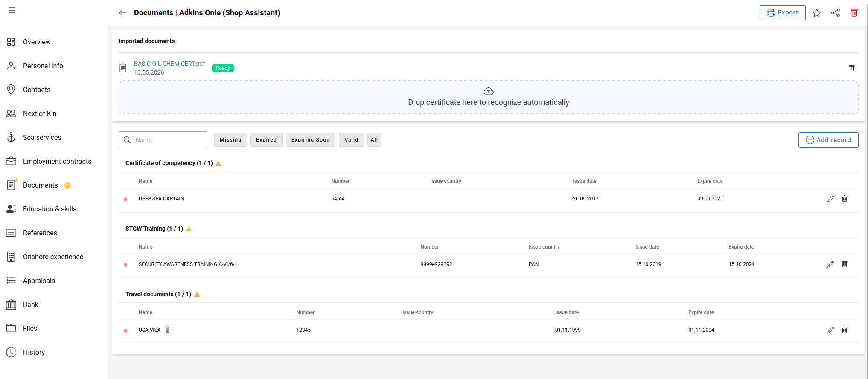Image resolution: width=868 pixels, height=379 pixels.
Task: Click the Ready status badge
Action: [223, 68]
